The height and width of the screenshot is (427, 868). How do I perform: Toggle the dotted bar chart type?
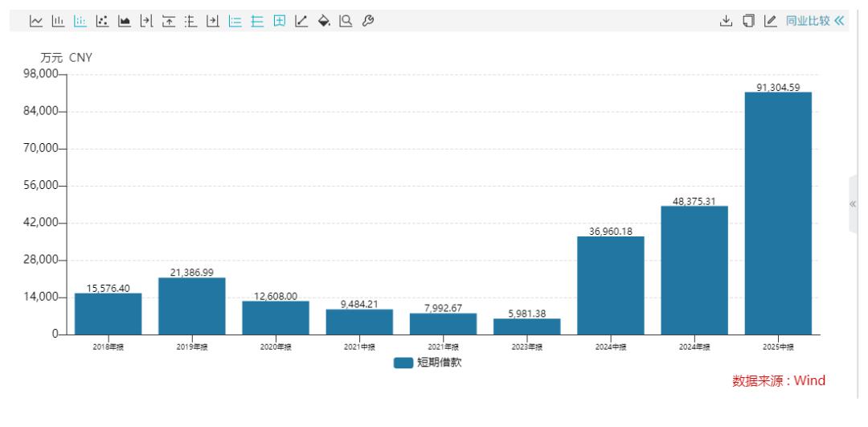tap(80, 20)
